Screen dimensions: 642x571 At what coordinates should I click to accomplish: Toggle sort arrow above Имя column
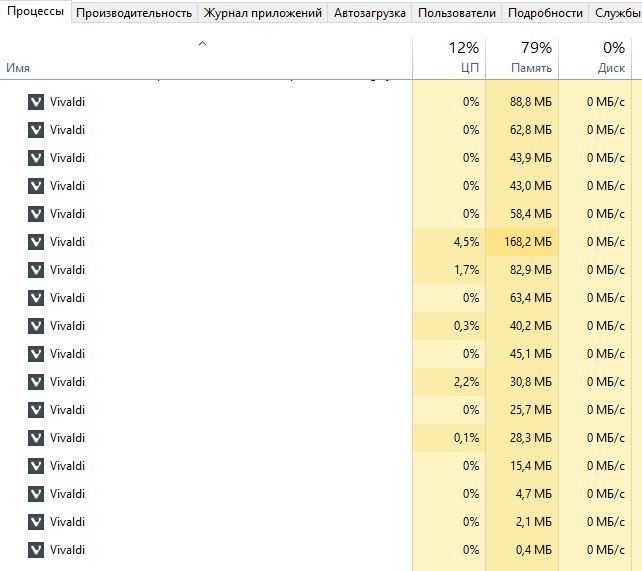[x=202, y=43]
